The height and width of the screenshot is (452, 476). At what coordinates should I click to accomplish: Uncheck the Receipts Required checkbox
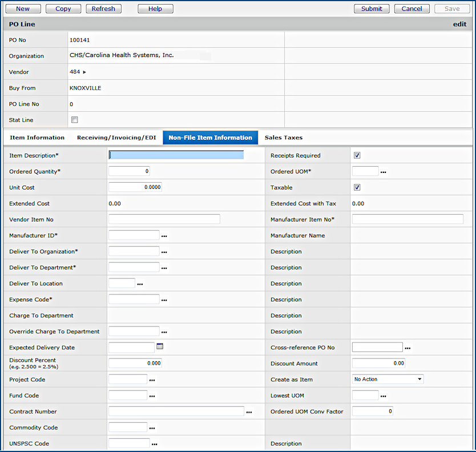tap(357, 155)
